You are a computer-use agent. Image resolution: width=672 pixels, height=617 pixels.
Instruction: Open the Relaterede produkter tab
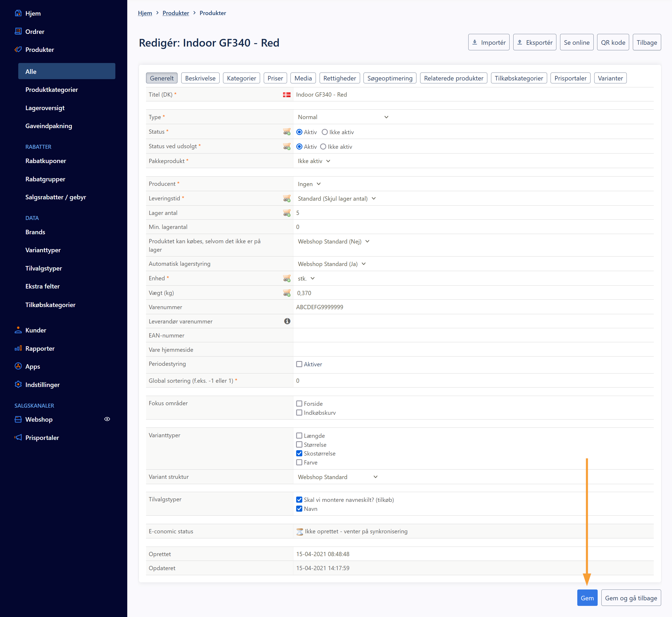453,78
